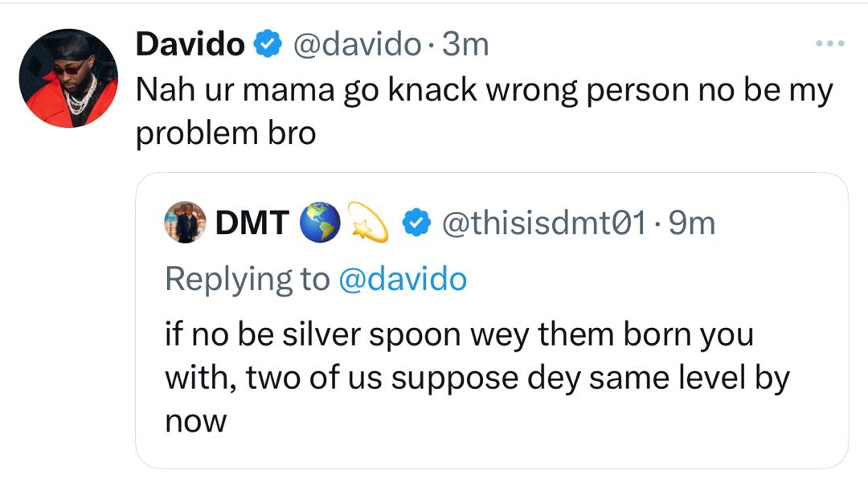Image resolution: width=868 pixels, height=483 pixels.
Task: Click the globe emoji beside DMT
Action: click(x=317, y=223)
